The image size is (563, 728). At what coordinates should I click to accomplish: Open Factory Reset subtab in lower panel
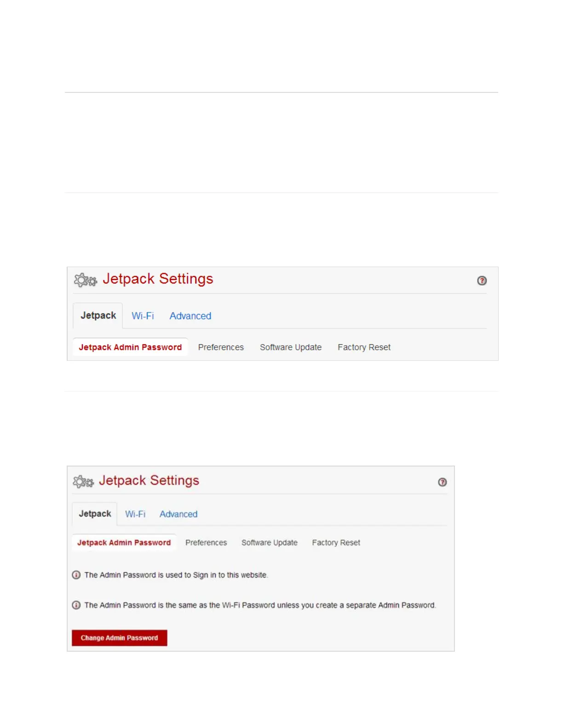click(336, 543)
